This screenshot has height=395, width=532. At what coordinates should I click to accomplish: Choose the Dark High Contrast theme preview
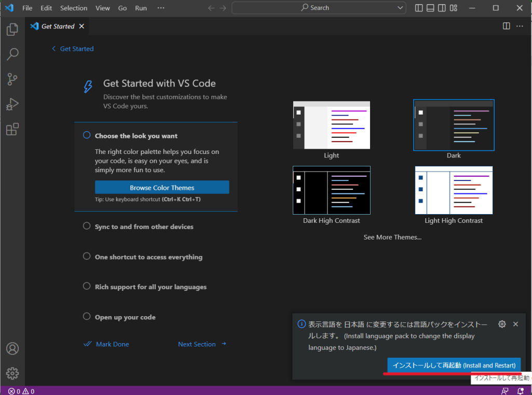click(x=332, y=190)
